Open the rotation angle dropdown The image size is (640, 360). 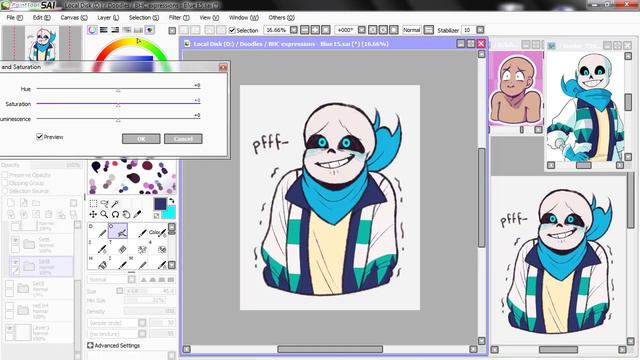pyautogui.click(x=362, y=30)
